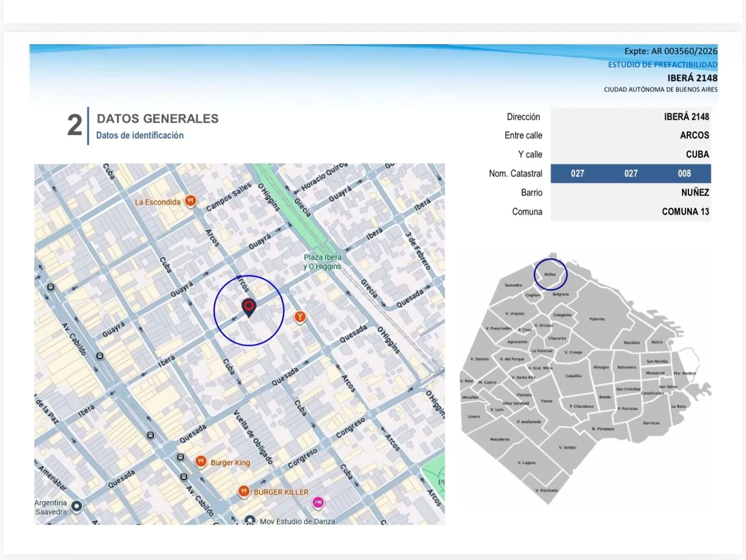Image resolution: width=746 pixels, height=560 pixels.
Task: Click the "La Escondida" place name
Action: coord(157,202)
